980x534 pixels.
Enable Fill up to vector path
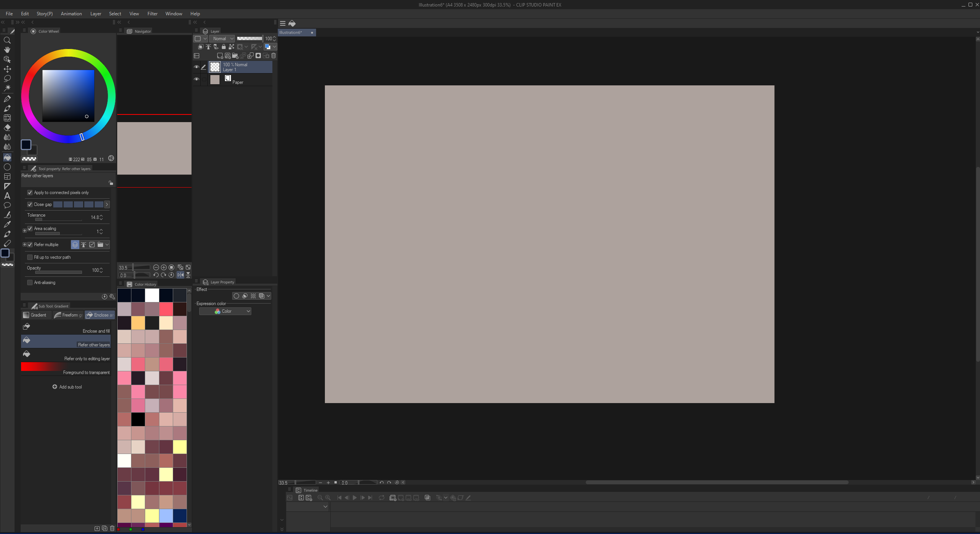(30, 257)
